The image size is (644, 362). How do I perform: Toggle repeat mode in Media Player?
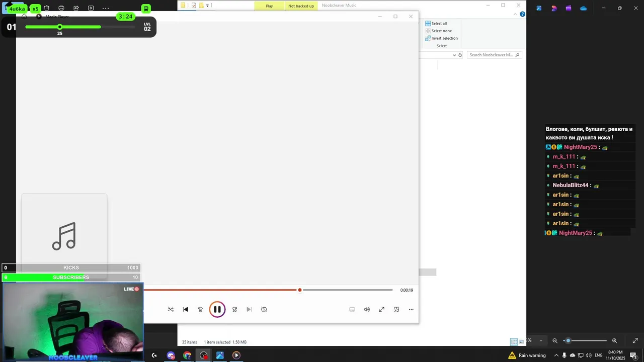coord(264,309)
